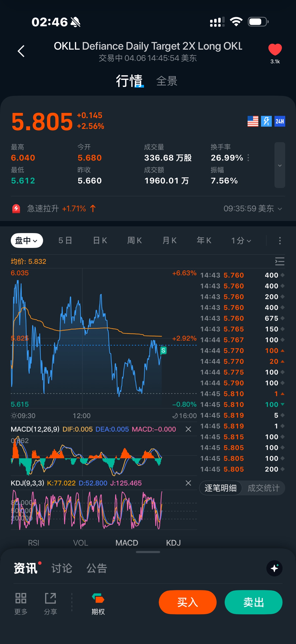Switch to the 全景 tab
The image size is (296, 644).
coord(166,81)
